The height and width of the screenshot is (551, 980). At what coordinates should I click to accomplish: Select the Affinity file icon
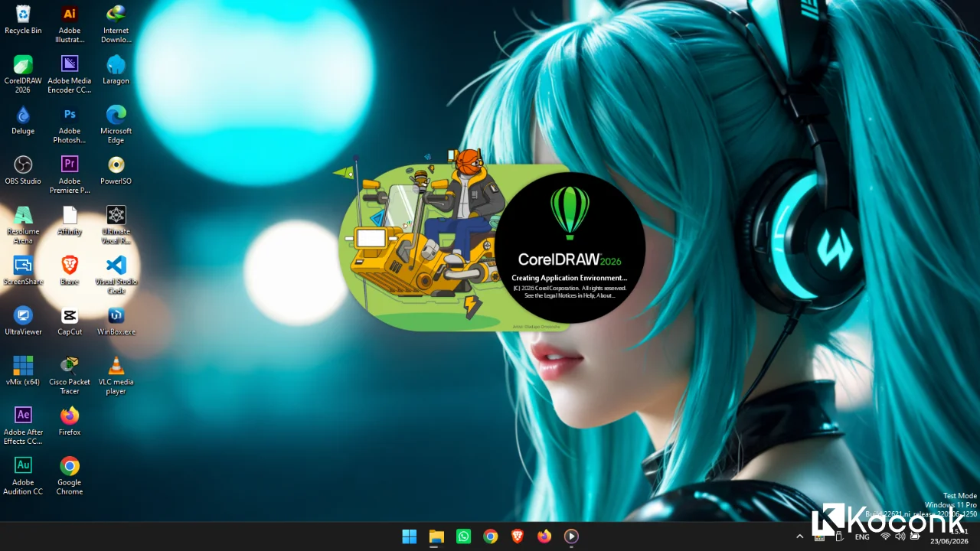coord(70,221)
